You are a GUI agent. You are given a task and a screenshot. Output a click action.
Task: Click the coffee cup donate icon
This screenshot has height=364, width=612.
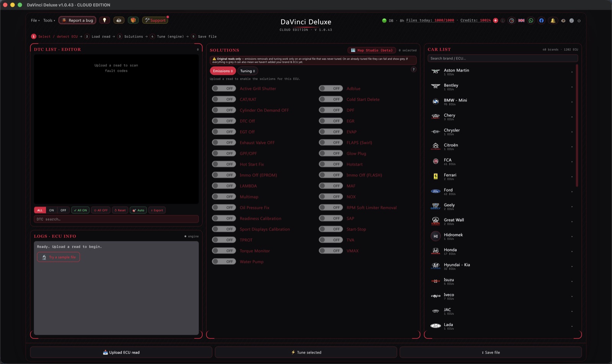(x=119, y=20)
